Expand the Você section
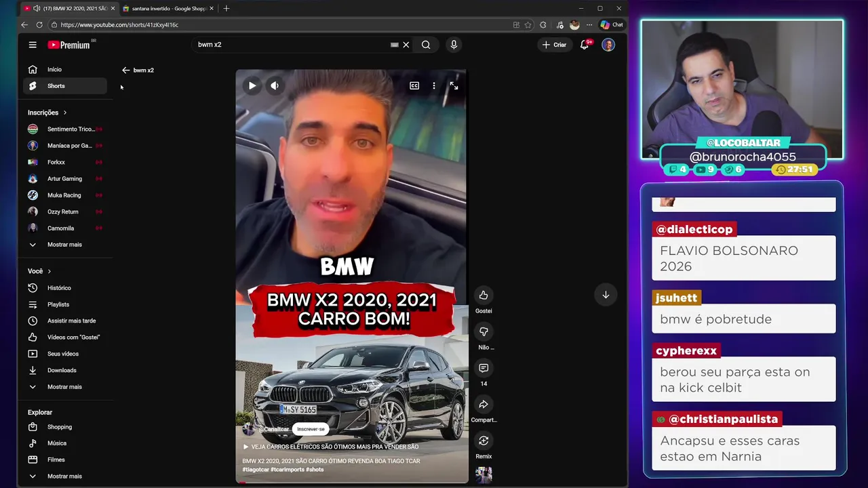 (x=39, y=271)
